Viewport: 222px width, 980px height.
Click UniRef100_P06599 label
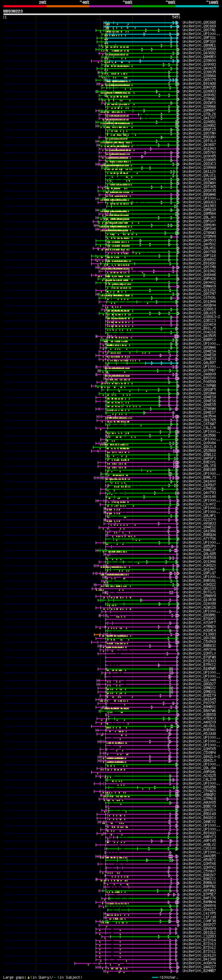199,382
